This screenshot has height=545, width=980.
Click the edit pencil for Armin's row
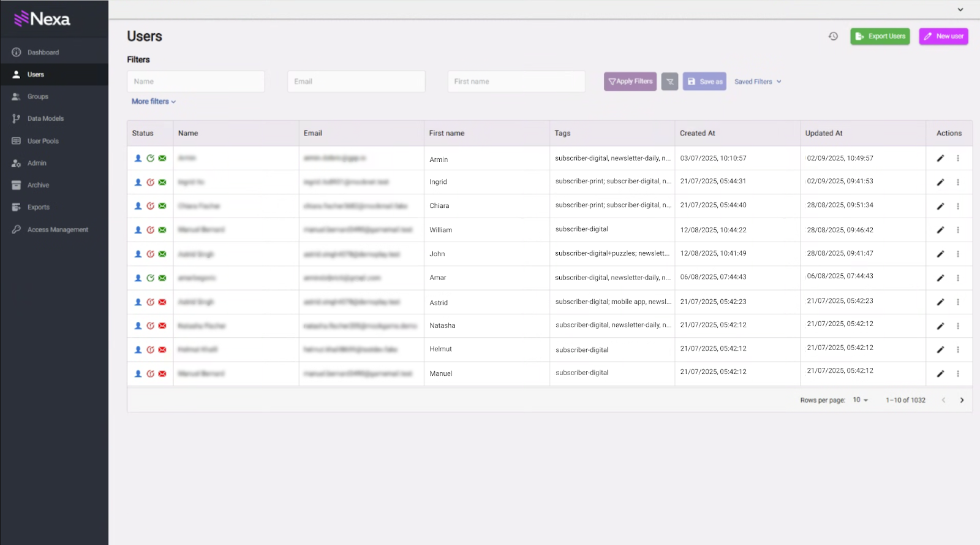tap(940, 158)
